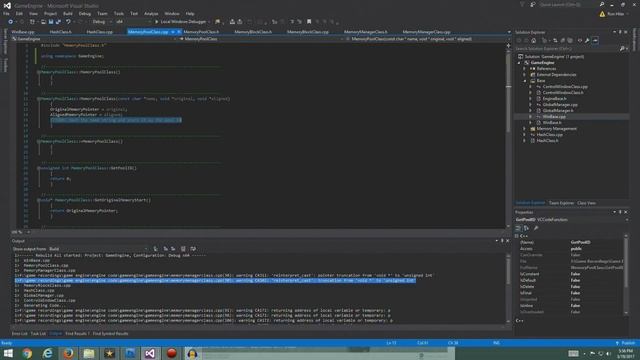Click the Show All Files icon in Solution Explorer
This screenshot has height=360, width=640.
coord(570,40)
